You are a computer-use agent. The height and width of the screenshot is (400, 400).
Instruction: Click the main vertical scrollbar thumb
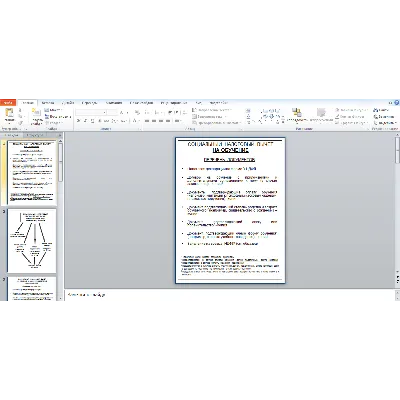[x=397, y=150]
